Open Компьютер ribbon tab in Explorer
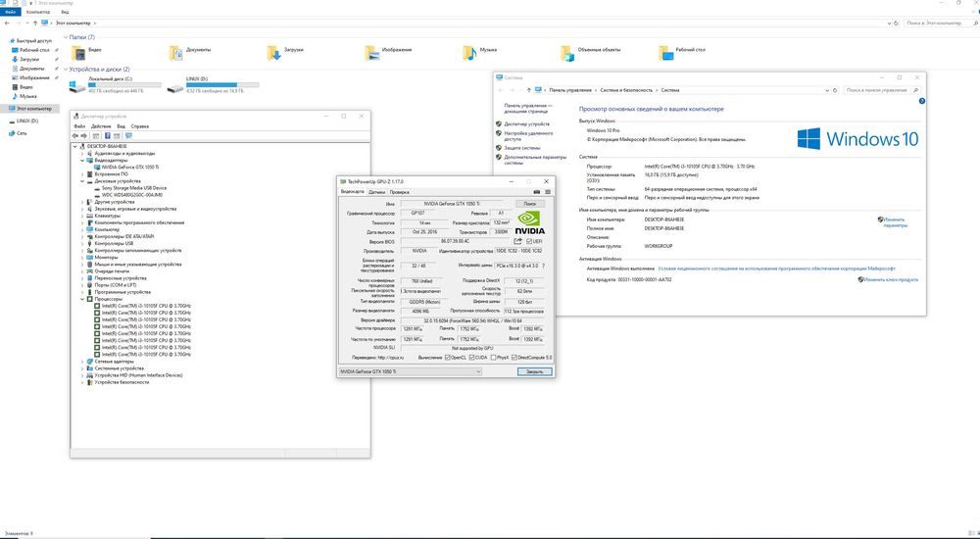The width and height of the screenshot is (980, 539). 38,12
